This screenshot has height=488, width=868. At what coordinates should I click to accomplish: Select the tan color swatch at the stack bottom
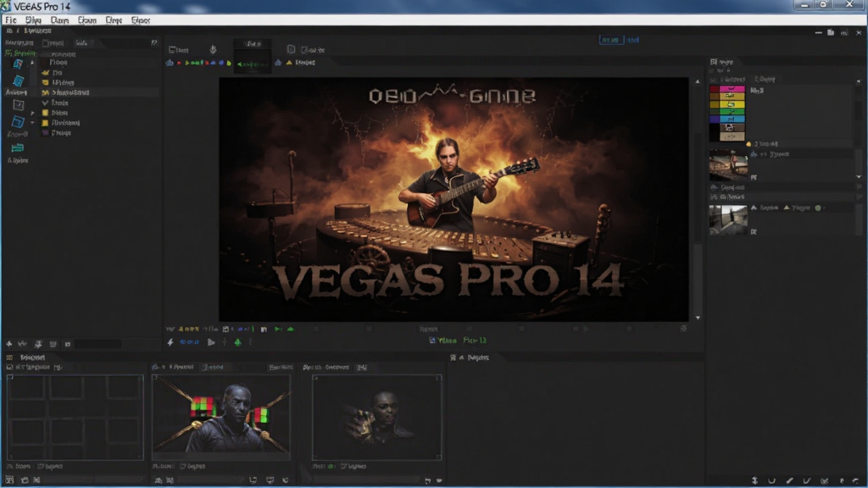[732, 136]
